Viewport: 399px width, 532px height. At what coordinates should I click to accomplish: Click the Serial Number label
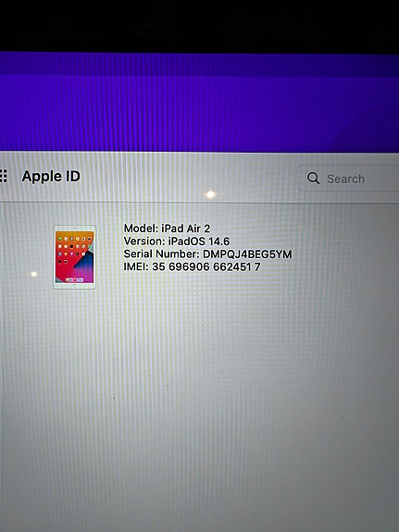pyautogui.click(x=161, y=254)
